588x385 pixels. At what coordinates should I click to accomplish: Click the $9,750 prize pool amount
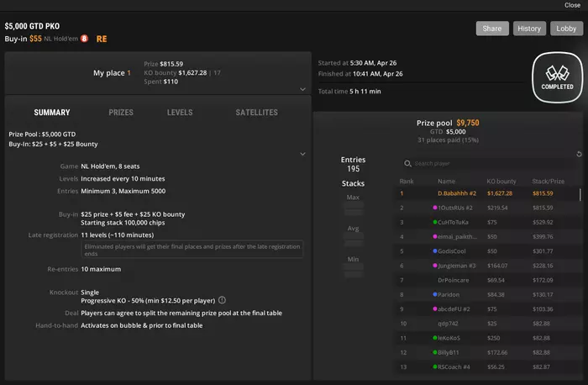(468, 123)
